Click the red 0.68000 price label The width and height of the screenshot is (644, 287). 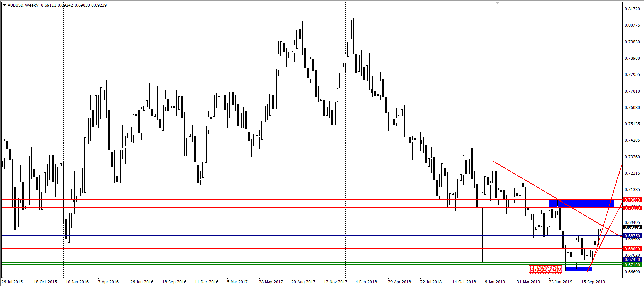tap(632, 249)
